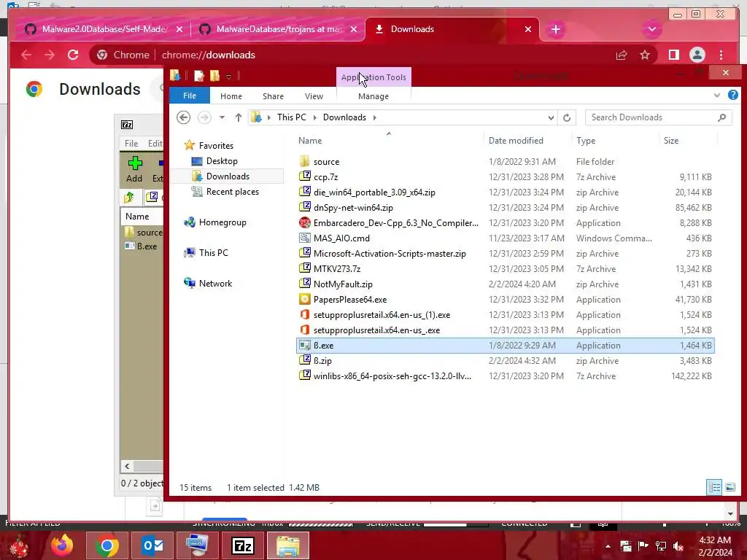
Task: Sort files by Size column
Action: 671,141
